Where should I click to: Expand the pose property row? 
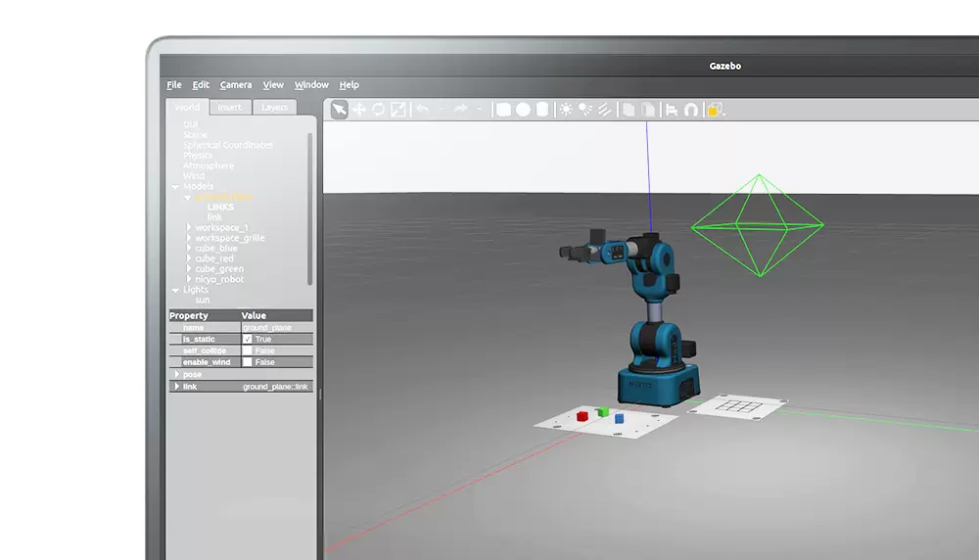(176, 375)
